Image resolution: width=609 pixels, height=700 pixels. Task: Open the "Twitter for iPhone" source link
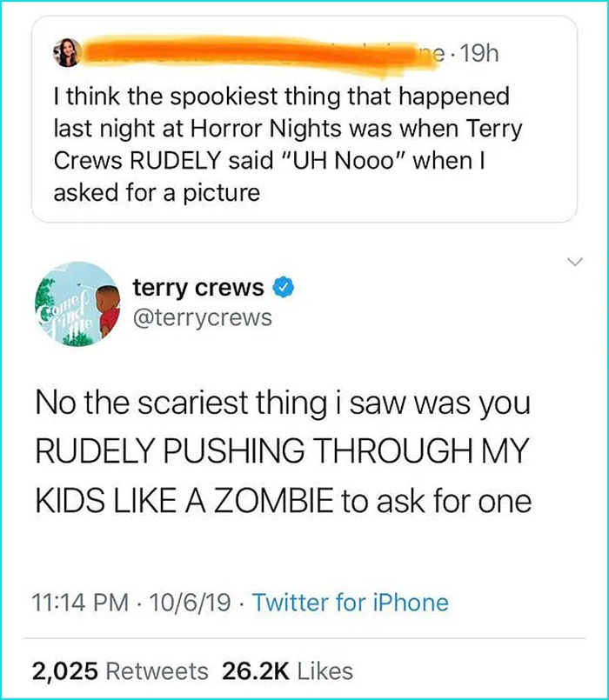click(351, 603)
